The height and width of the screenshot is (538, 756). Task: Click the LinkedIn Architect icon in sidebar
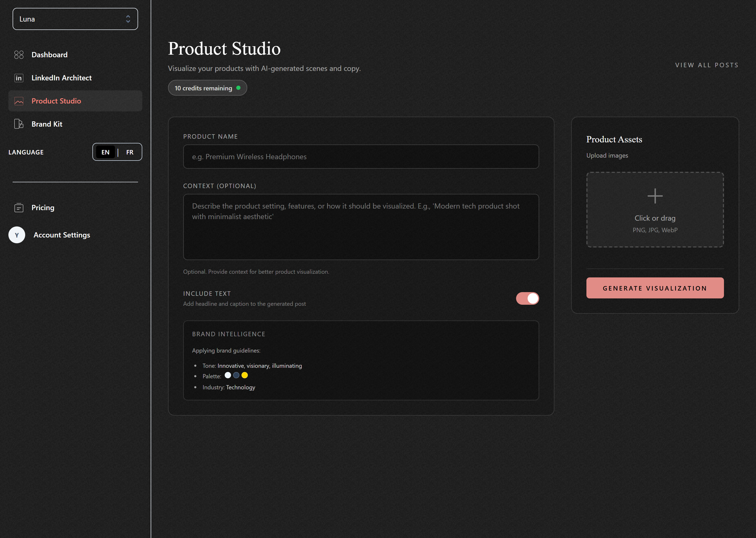click(x=19, y=77)
